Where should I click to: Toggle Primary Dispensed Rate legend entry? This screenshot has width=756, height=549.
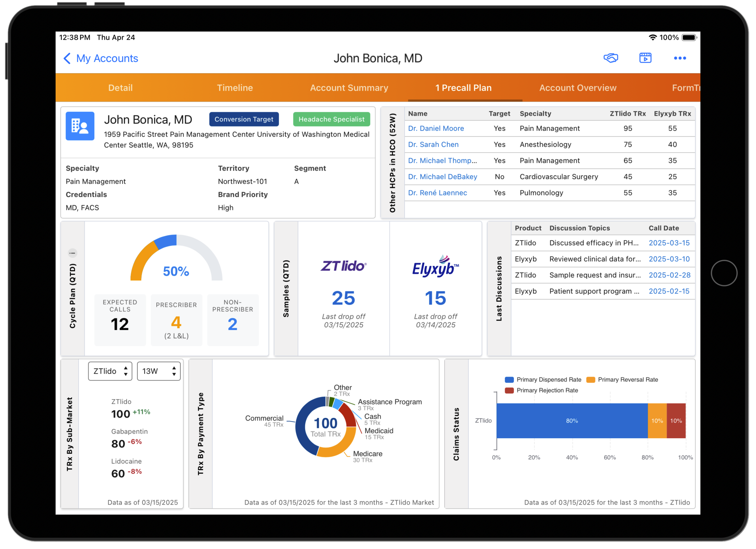[543, 379]
